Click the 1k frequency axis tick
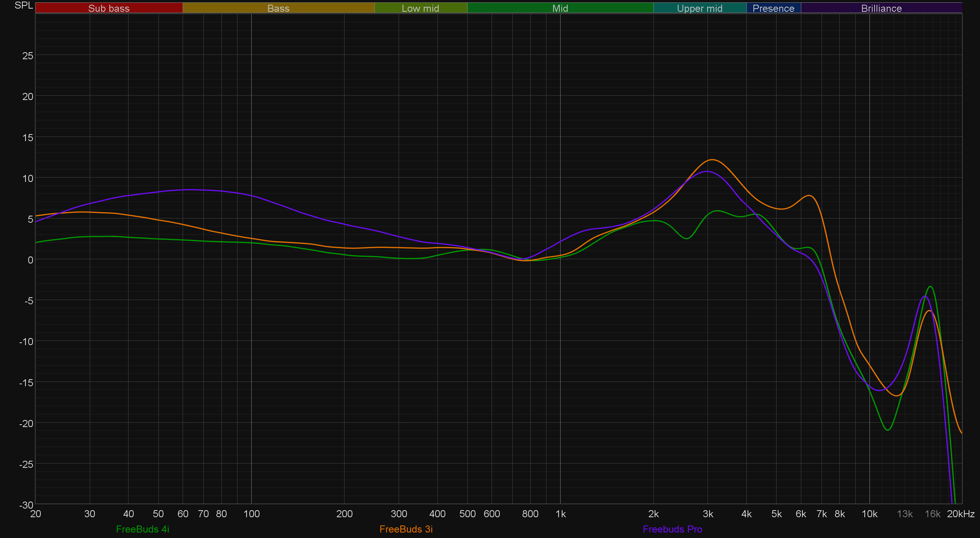980x538 pixels. click(x=560, y=514)
